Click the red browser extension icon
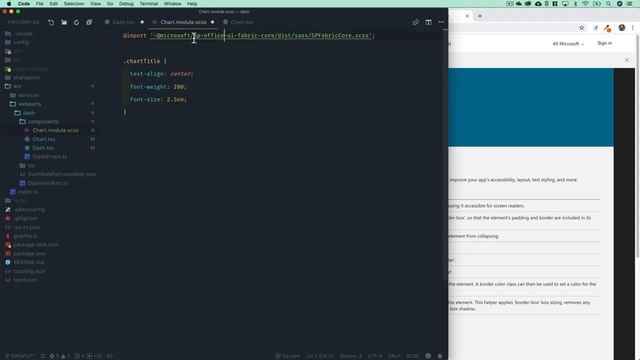Screen dimensions: 640x360 [607, 28]
